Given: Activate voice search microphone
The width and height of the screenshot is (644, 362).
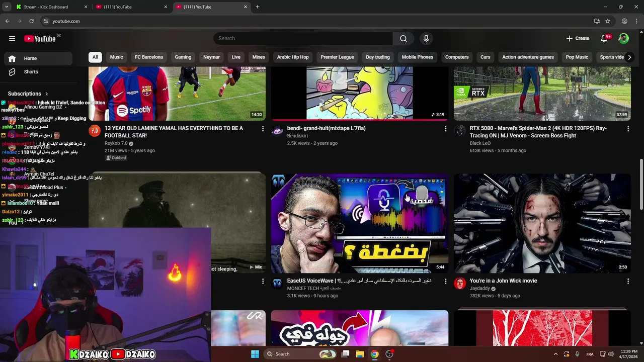Looking at the screenshot, I should (x=426, y=39).
